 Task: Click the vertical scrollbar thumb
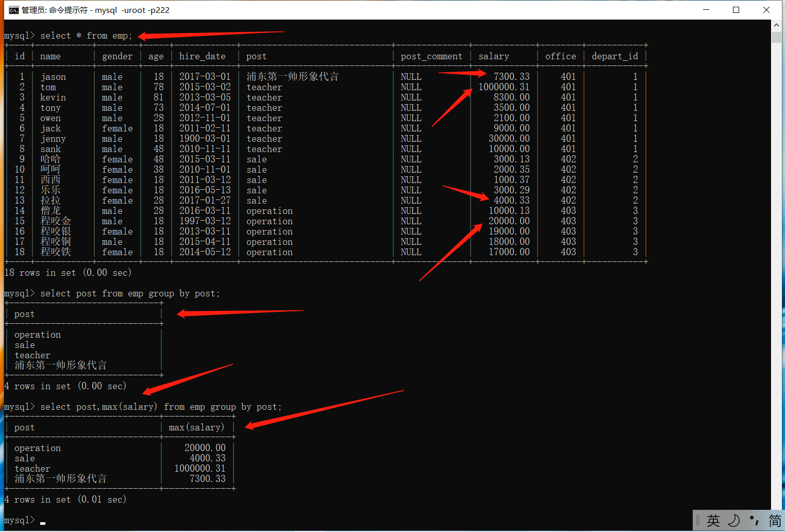[776, 37]
